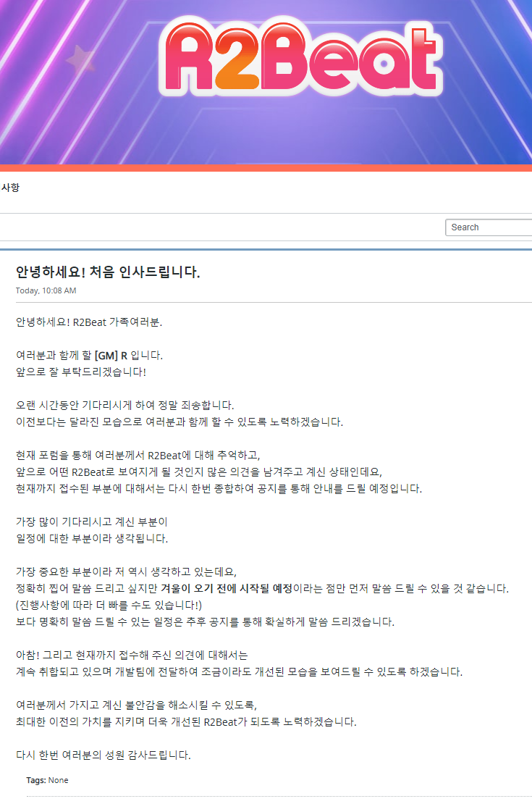Click the line 앞으로 잘 부탁드리겠습니다!
Image resolution: width=532 pixels, height=804 pixels.
pyautogui.click(x=81, y=372)
